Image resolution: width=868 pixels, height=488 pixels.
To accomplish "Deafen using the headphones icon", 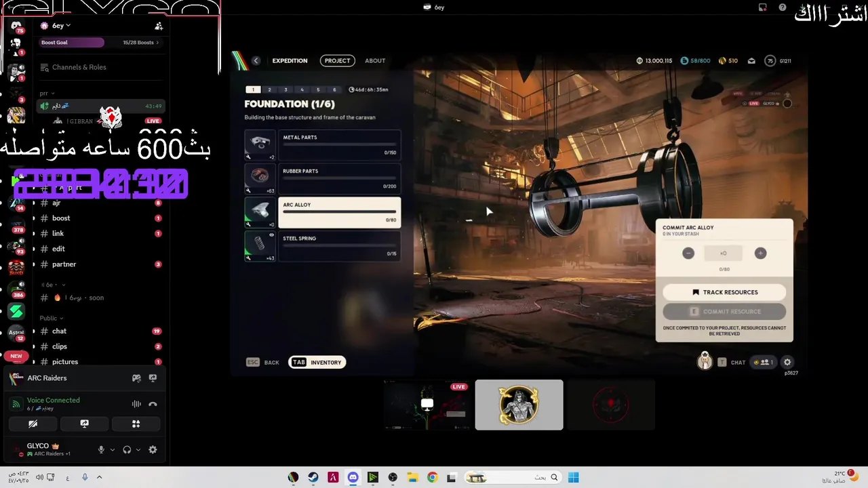I will (127, 449).
